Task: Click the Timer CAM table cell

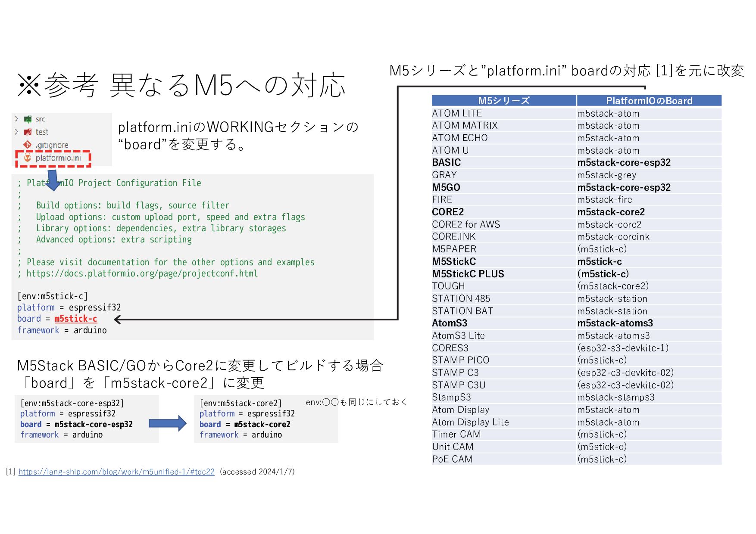Action: point(504,434)
